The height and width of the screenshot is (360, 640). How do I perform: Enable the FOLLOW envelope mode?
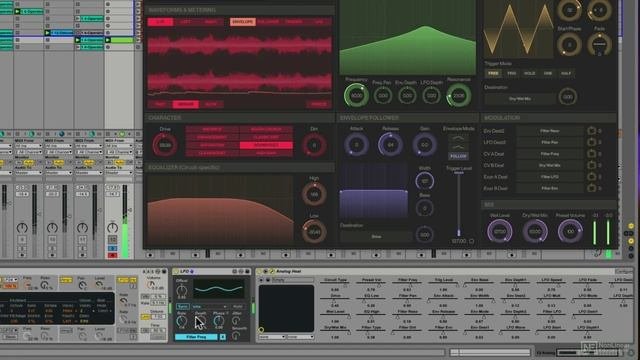pos(458,156)
